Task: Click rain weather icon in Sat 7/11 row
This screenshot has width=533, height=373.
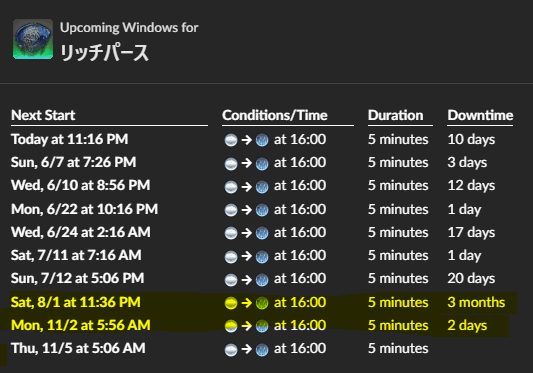Action: [262, 256]
